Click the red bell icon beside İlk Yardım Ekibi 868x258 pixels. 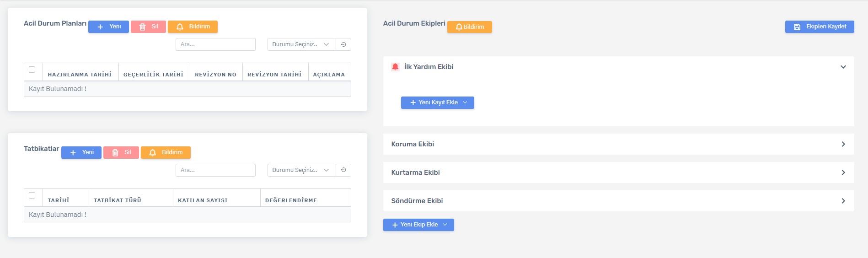point(395,67)
